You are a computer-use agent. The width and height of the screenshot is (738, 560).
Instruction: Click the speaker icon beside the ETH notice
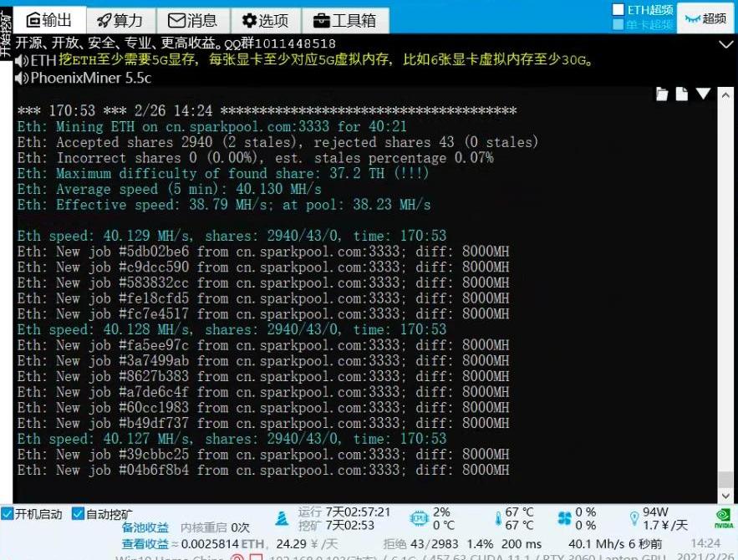coord(22,61)
